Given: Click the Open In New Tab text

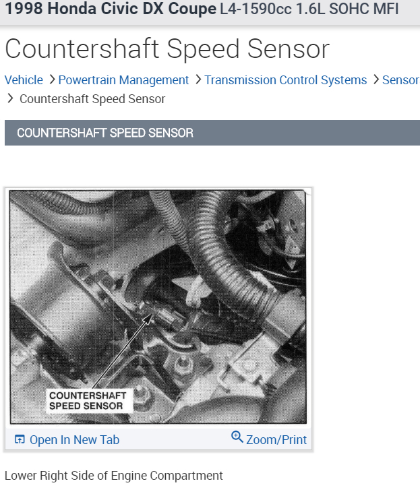Looking at the screenshot, I should pyautogui.click(x=74, y=439).
